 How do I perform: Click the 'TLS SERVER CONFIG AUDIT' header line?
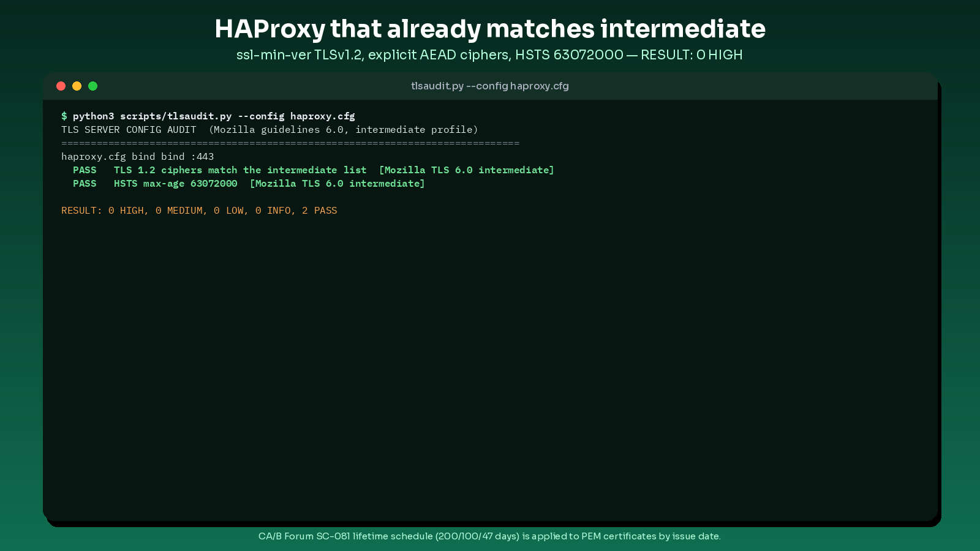[x=269, y=129]
